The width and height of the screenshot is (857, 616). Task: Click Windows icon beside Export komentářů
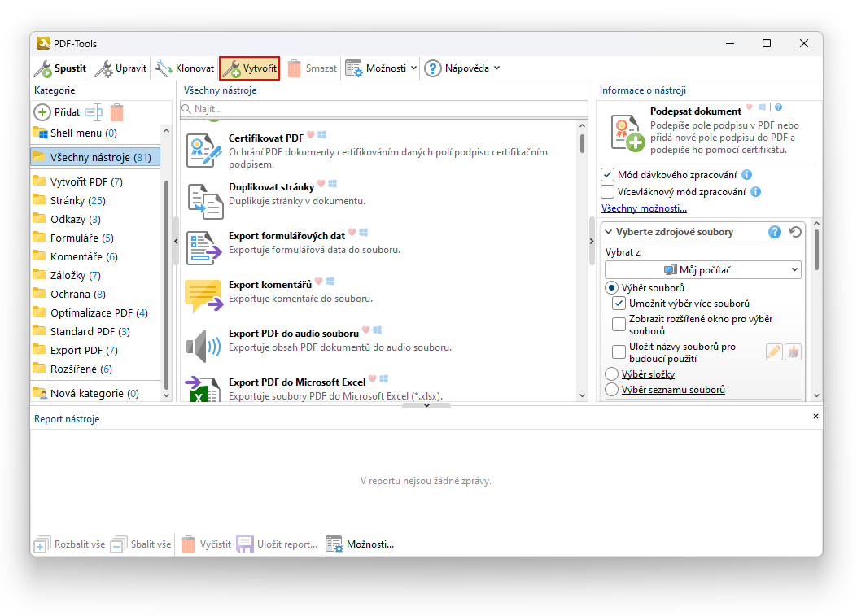330,281
